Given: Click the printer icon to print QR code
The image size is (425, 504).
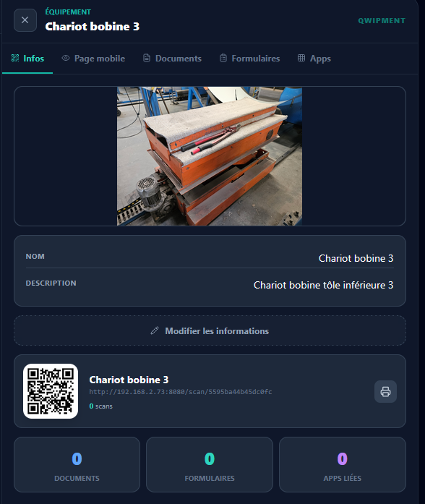Looking at the screenshot, I should coord(385,391).
